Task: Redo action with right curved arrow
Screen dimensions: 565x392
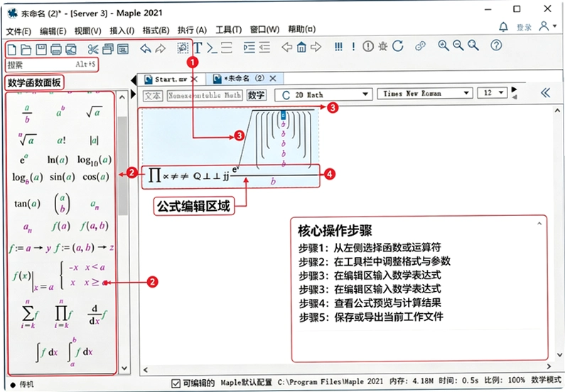Action: [x=161, y=48]
